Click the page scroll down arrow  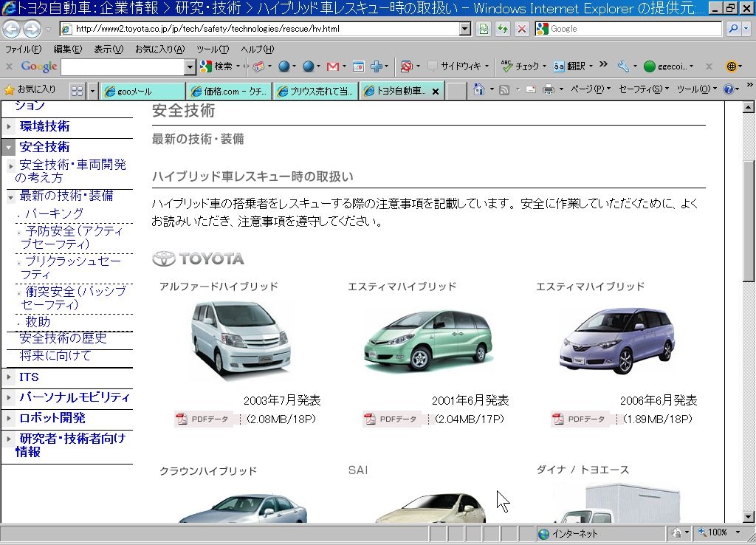tap(749, 516)
